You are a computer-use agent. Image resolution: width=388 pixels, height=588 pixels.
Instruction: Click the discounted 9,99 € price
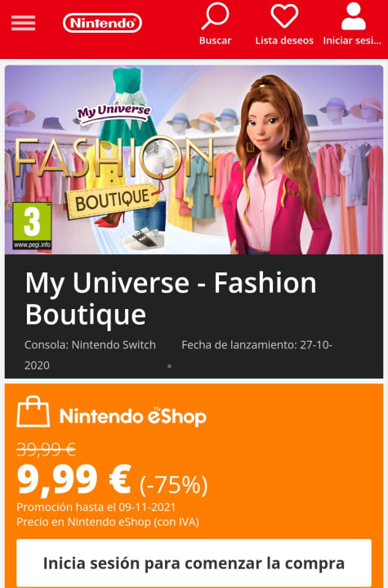(x=74, y=479)
